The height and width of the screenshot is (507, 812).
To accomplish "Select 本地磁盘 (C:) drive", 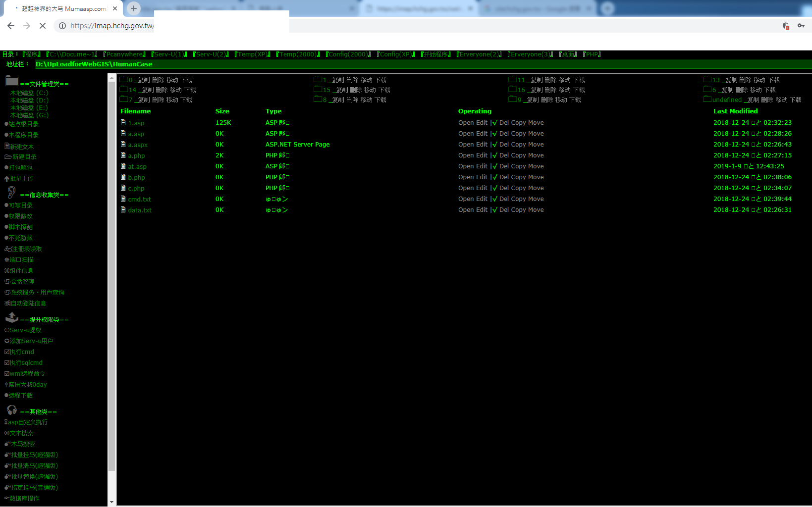I will [29, 93].
